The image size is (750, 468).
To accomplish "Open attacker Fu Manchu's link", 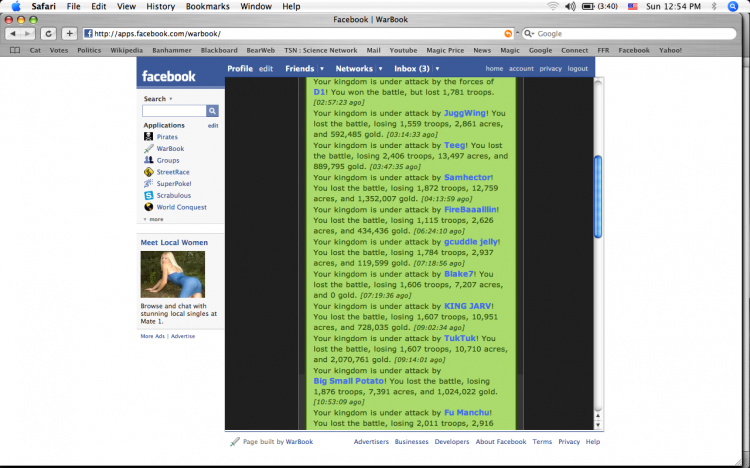I will (x=467, y=412).
